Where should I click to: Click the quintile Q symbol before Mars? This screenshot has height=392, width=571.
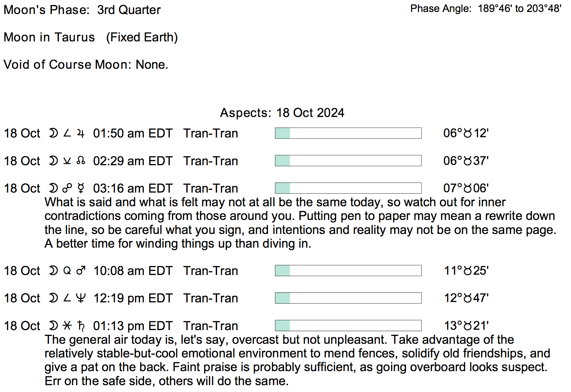(67, 271)
